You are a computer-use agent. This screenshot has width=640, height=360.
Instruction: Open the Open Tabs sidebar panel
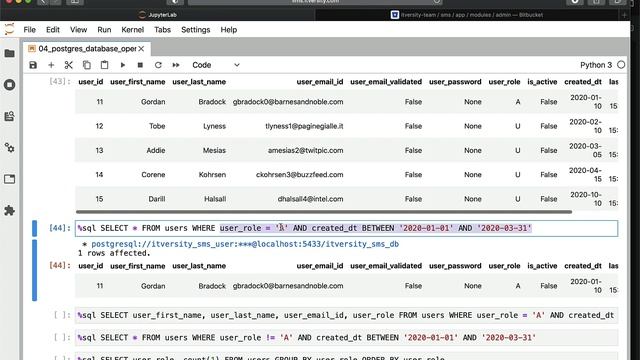pyautogui.click(x=9, y=179)
